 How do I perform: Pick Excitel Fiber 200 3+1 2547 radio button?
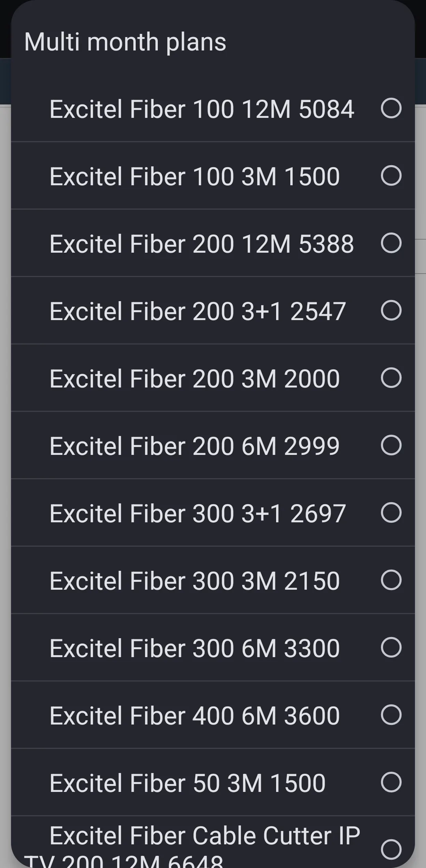click(x=391, y=311)
